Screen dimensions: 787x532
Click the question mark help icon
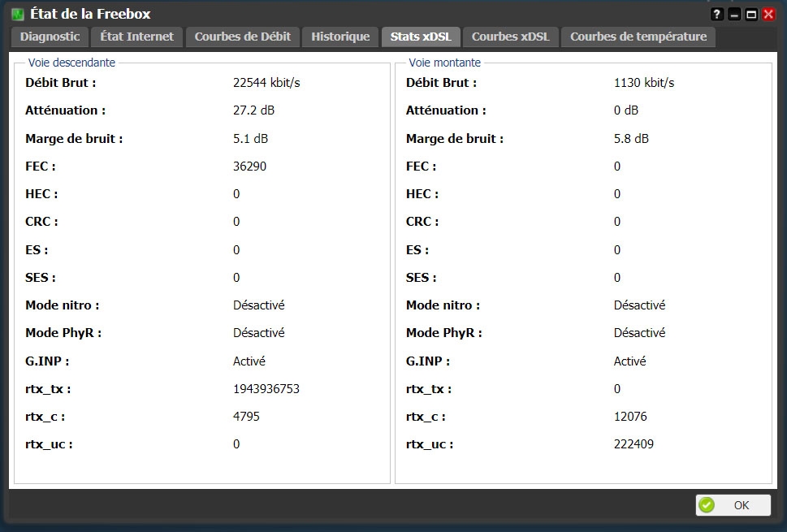[x=717, y=15]
